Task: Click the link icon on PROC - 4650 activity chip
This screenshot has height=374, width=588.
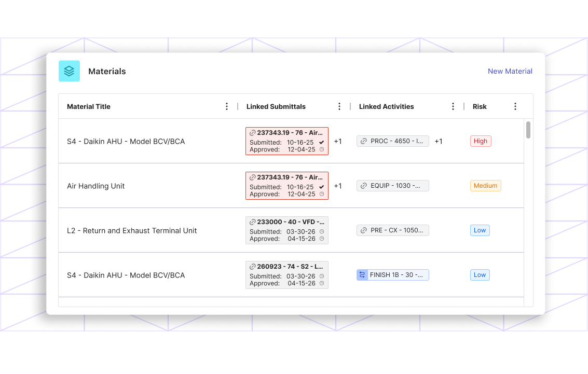Action: click(x=363, y=141)
